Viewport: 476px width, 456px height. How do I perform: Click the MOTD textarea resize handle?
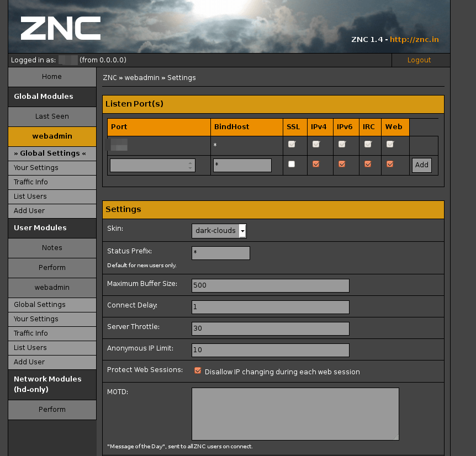coord(396,437)
